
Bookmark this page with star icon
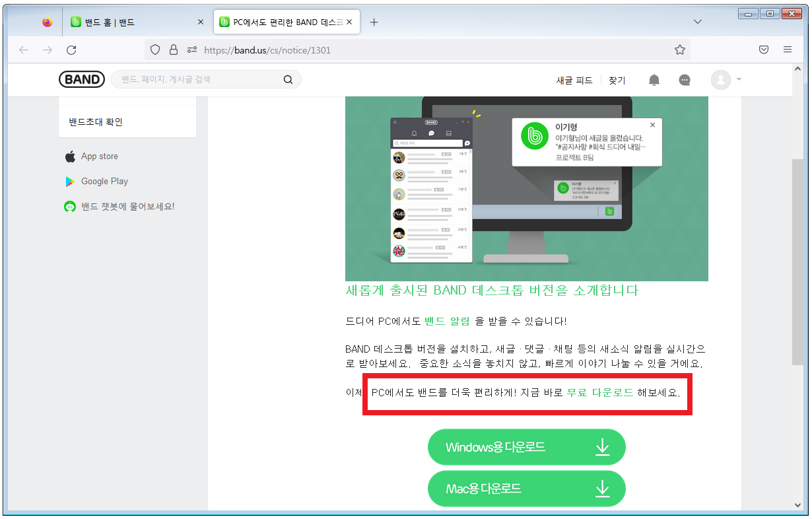pyautogui.click(x=679, y=50)
